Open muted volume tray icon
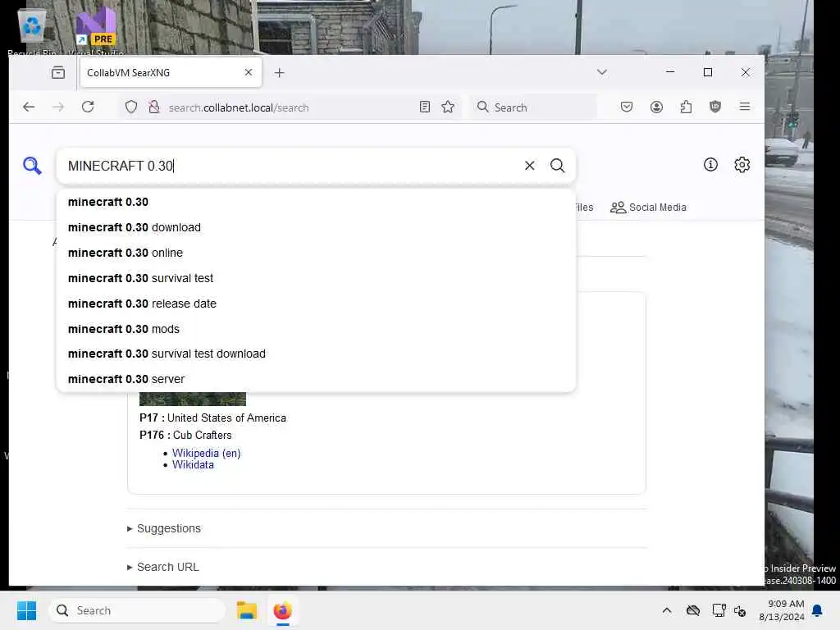Screen dimensions: 840x630 [741, 610]
